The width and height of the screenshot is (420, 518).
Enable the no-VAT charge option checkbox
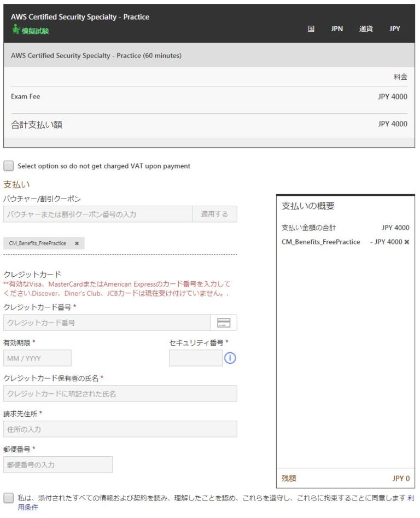(x=8, y=166)
